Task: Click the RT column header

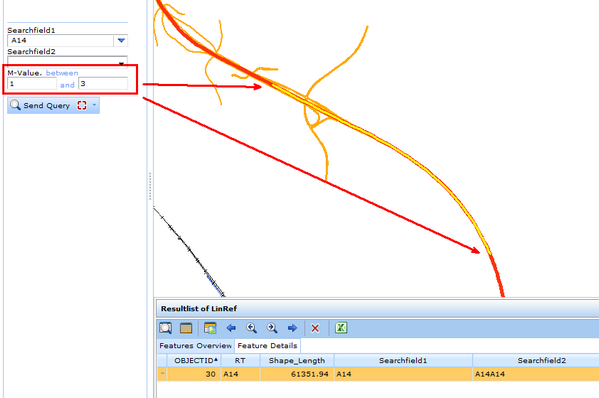Action: (240, 361)
